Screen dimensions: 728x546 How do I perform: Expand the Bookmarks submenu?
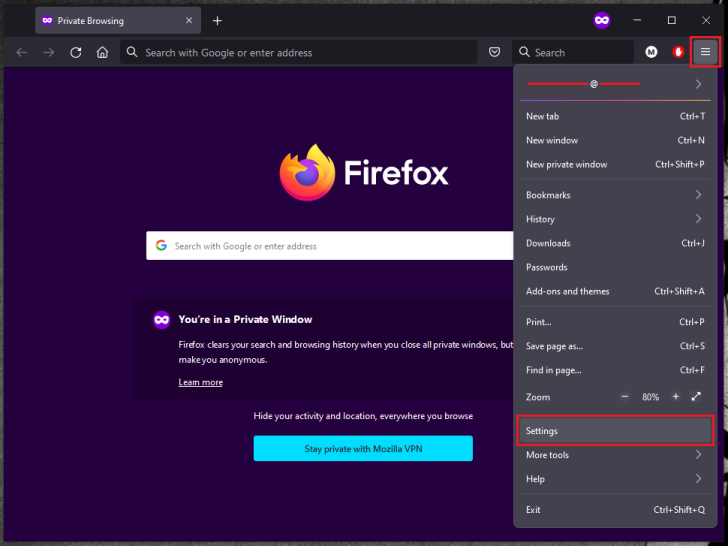click(x=615, y=195)
